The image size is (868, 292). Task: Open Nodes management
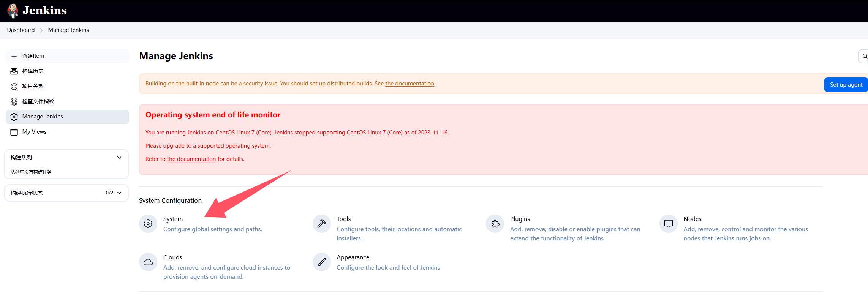pos(693,219)
